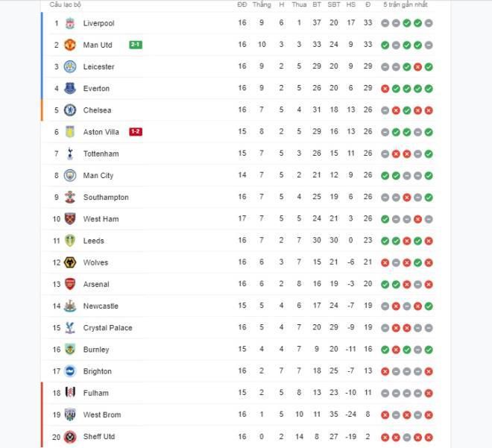
Task: Click the Chelsea club crest
Action: point(70,110)
